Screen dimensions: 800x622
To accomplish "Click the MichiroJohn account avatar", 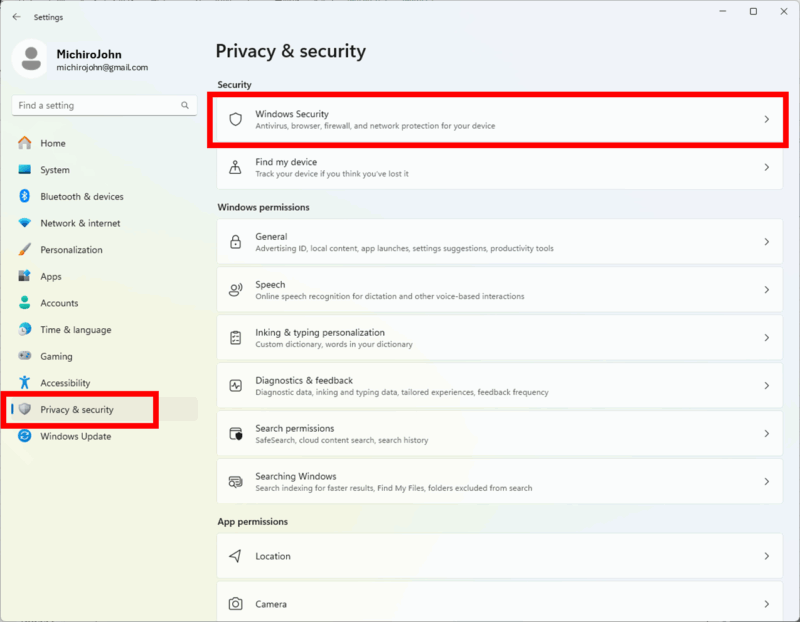I will tap(30, 58).
